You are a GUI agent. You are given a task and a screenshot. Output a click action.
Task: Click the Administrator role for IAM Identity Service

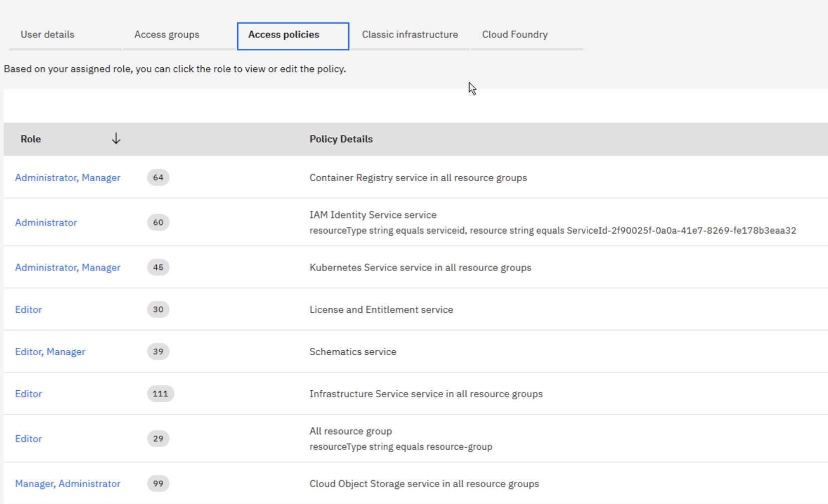pos(46,223)
